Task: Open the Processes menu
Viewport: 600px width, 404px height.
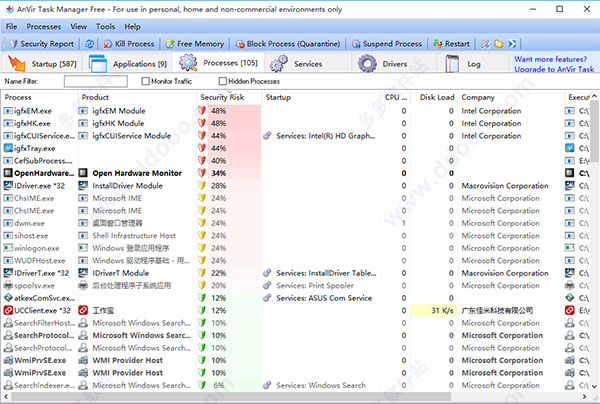Action: click(44, 27)
